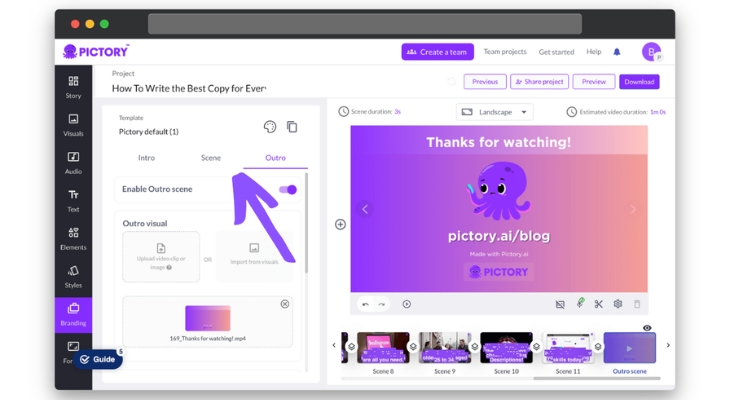730x400 pixels.
Task: Toggle Outro scene visibility eye icon
Action: click(x=647, y=328)
